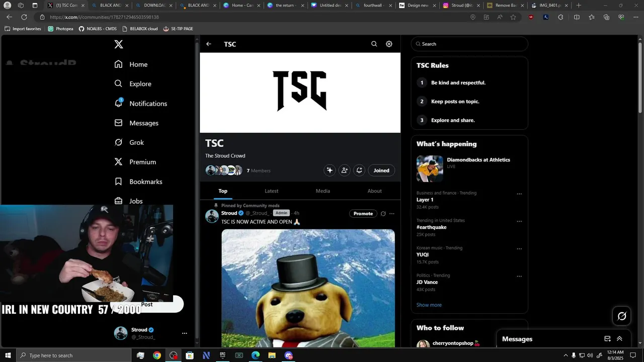This screenshot has height=362, width=644.
Task: Open the dog in top hat image
Action: point(308,288)
